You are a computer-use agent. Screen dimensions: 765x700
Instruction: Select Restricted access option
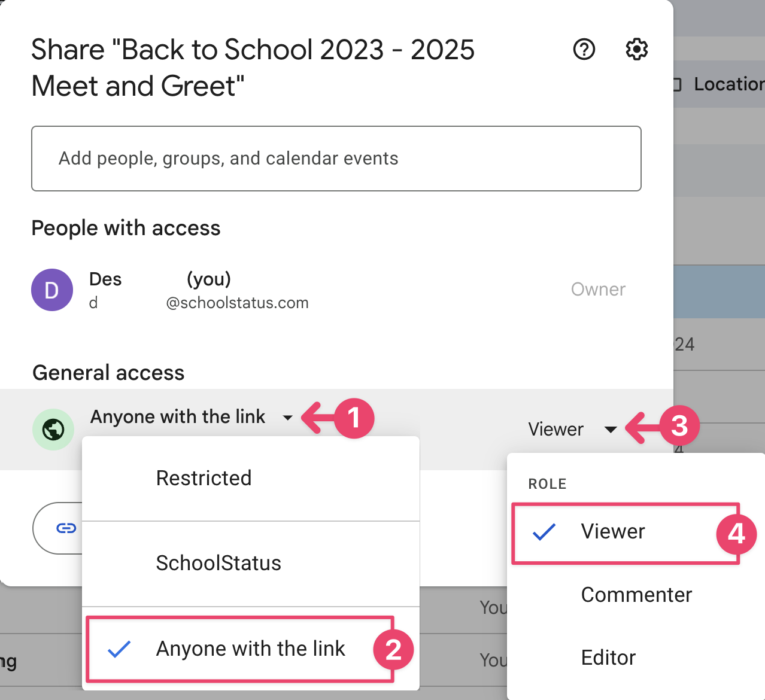(204, 478)
